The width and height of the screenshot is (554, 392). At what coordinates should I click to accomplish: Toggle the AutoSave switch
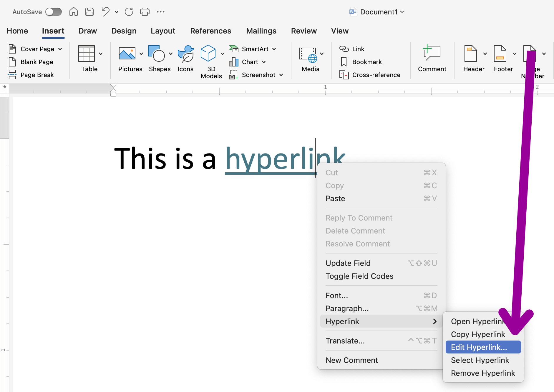tap(54, 12)
